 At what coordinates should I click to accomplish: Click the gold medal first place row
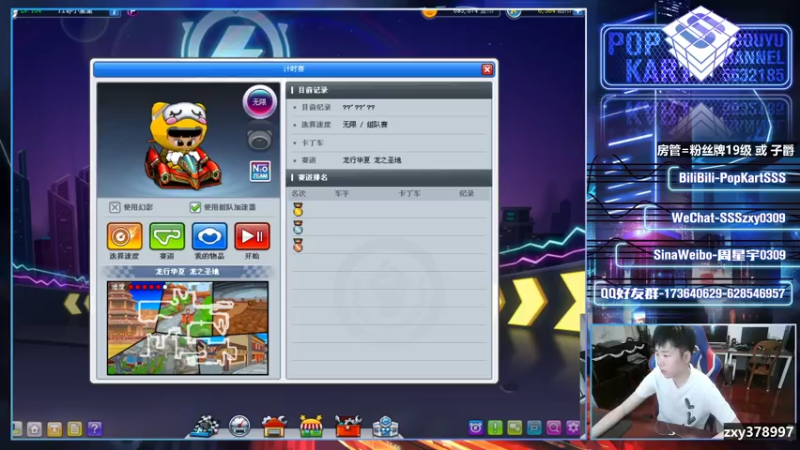pyautogui.click(x=389, y=210)
